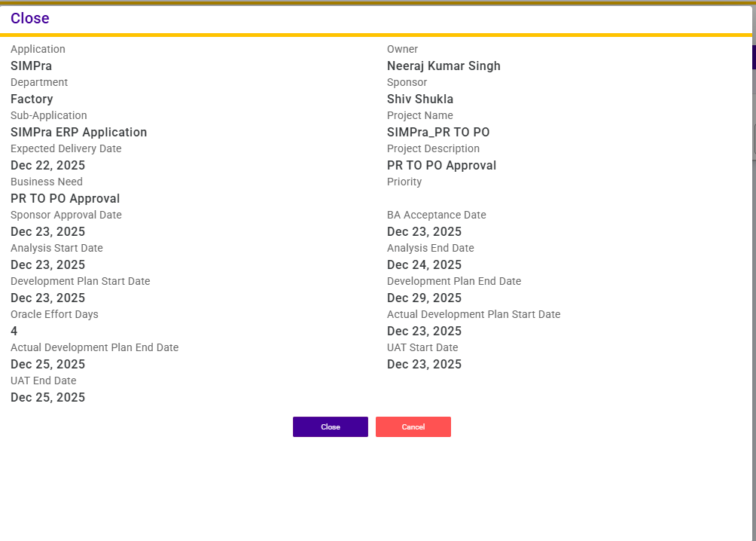
Task: Select the Owner name Neeraj Kumar Singh
Action: click(x=444, y=66)
